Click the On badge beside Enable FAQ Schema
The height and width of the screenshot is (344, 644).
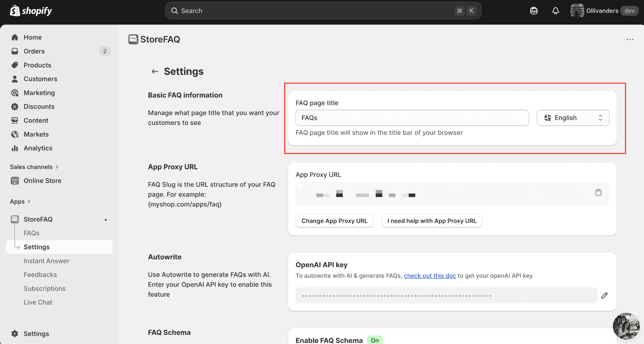tap(375, 340)
